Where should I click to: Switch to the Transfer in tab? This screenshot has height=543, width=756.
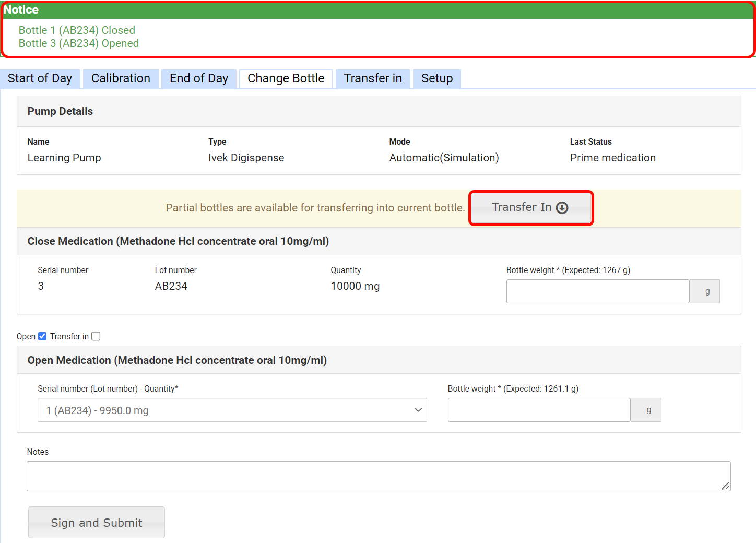(373, 79)
